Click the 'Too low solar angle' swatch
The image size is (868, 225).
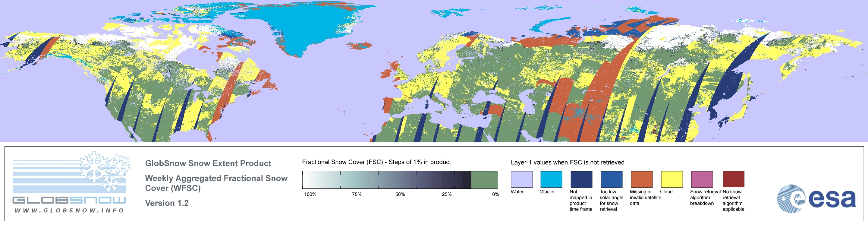tap(612, 179)
